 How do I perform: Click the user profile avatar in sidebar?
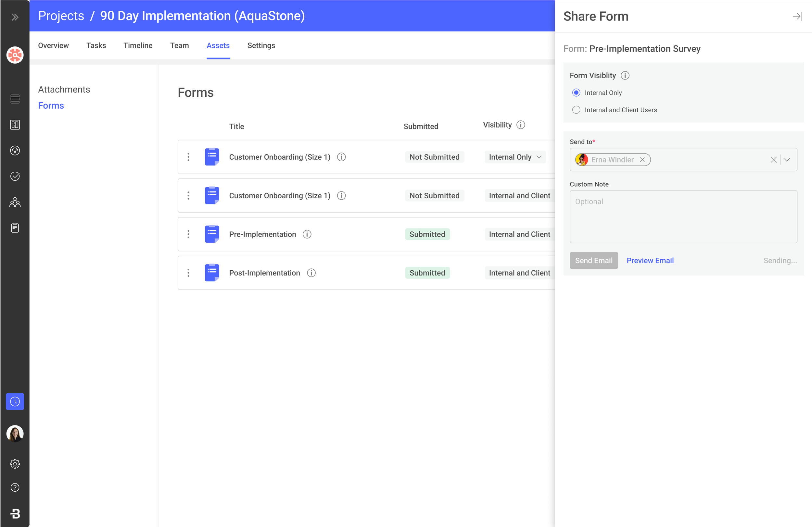[15, 434]
